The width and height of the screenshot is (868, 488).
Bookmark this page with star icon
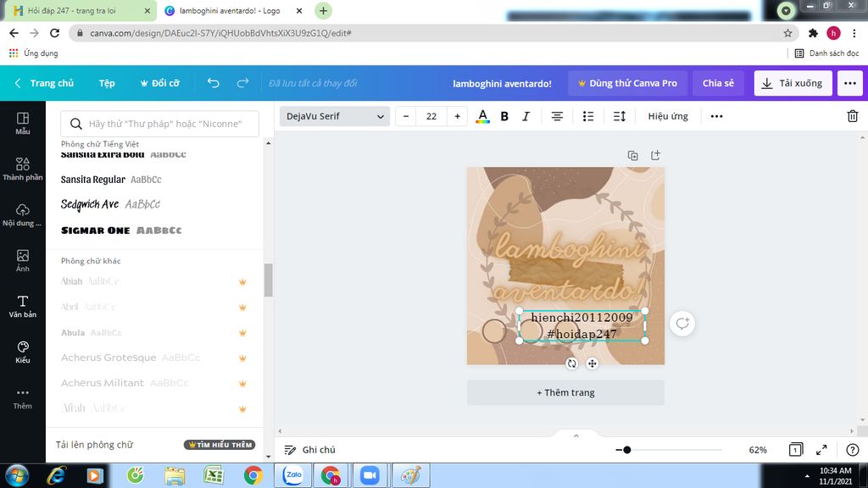coord(787,33)
